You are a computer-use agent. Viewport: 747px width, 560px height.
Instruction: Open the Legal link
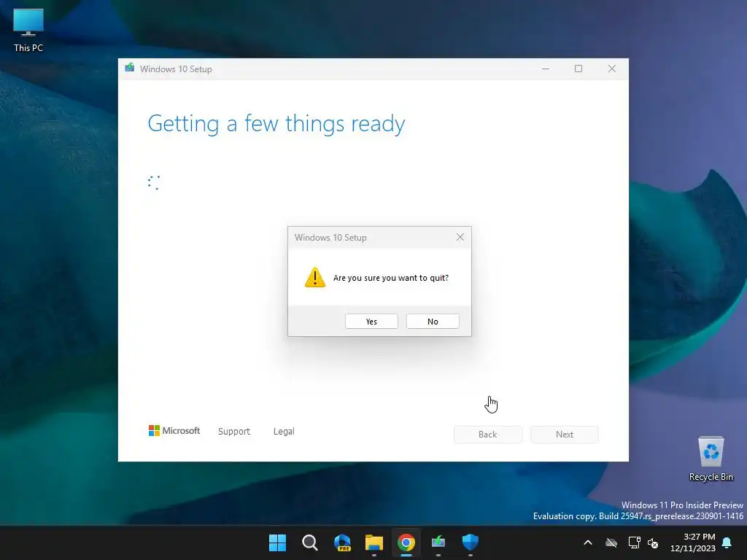[284, 432]
